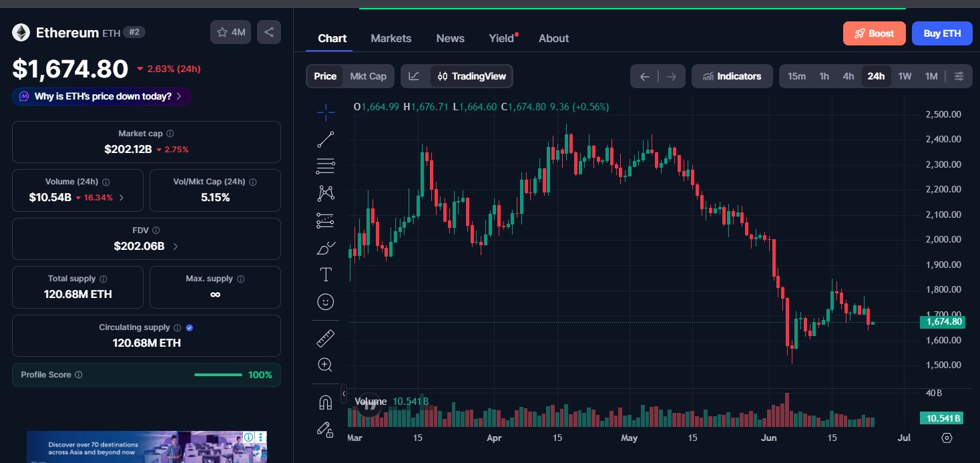Screen dimensions: 980x463
Task: Click the FDV info icon
Action: (156, 230)
